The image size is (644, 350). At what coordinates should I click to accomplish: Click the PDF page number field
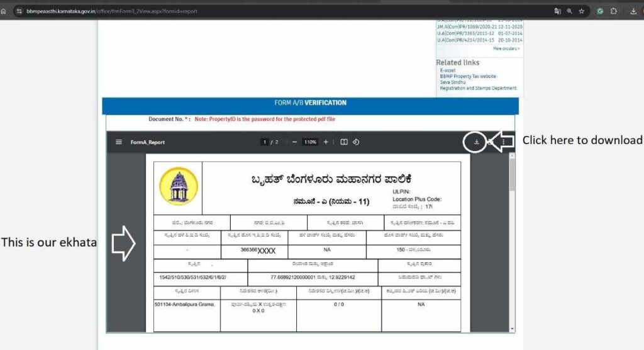pyautogui.click(x=265, y=142)
